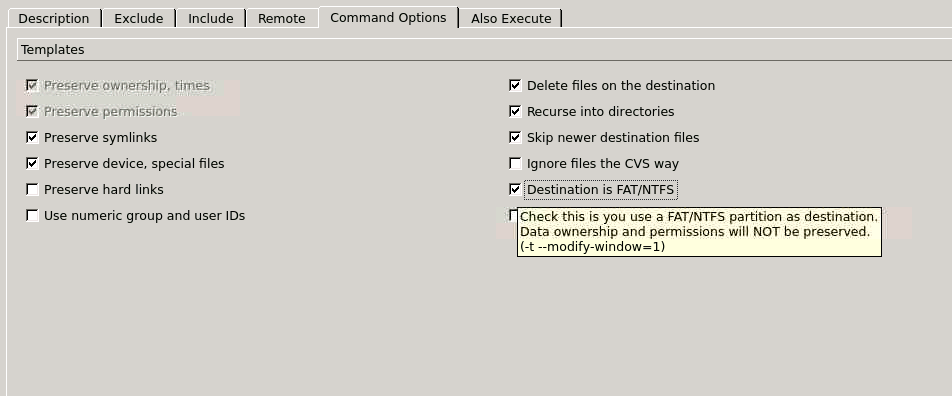
Task: Open the Also Execute tab
Action: pyautogui.click(x=511, y=18)
